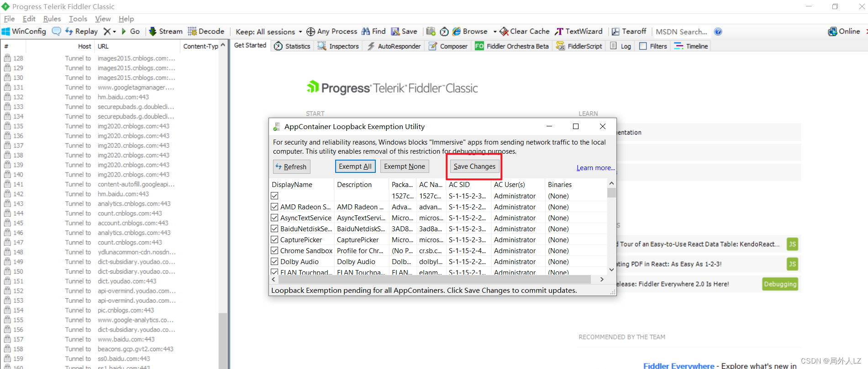This screenshot has width=868, height=369.
Task: Open the Browse dropdown arrow
Action: 495,31
